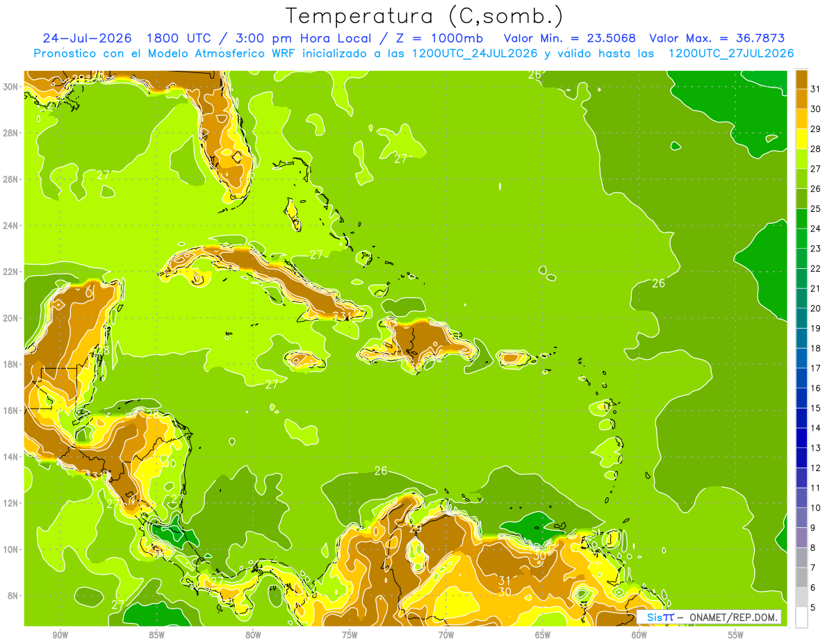Click the blue swatch between 13 and 14
The height and width of the screenshot is (644, 834).
click(x=801, y=438)
